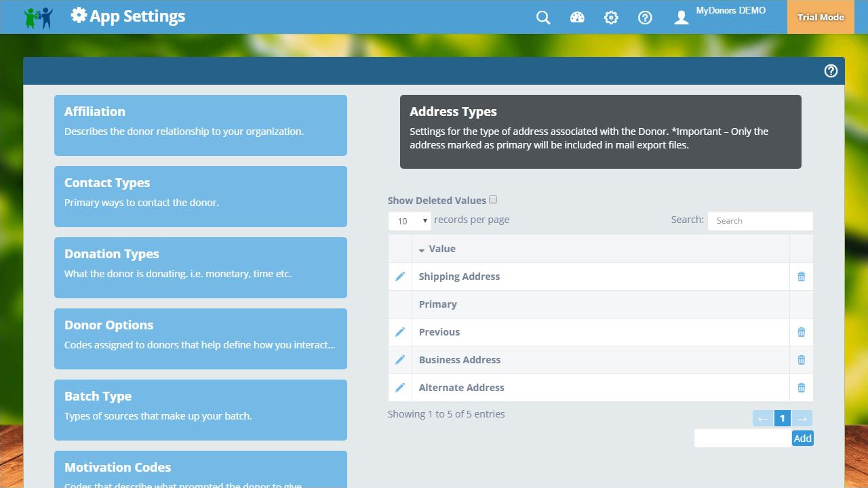Click the Add button
The height and width of the screenshot is (488, 868).
(802, 438)
